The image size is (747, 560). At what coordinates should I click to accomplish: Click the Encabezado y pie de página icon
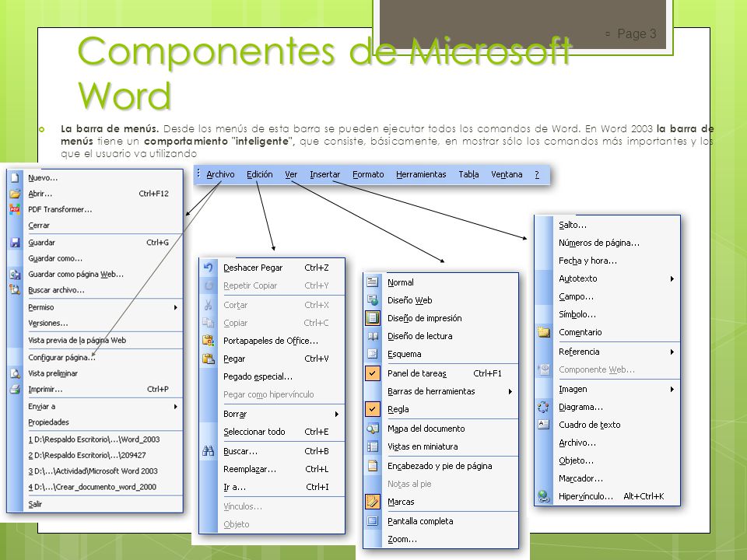(x=373, y=466)
